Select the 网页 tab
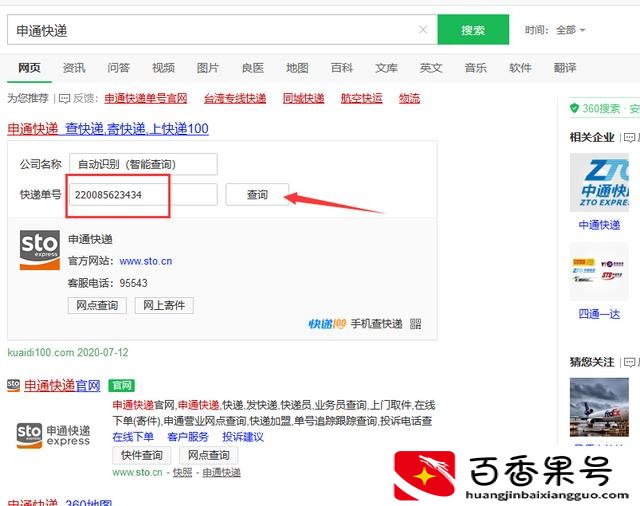This screenshot has width=640, height=506. 29,68
